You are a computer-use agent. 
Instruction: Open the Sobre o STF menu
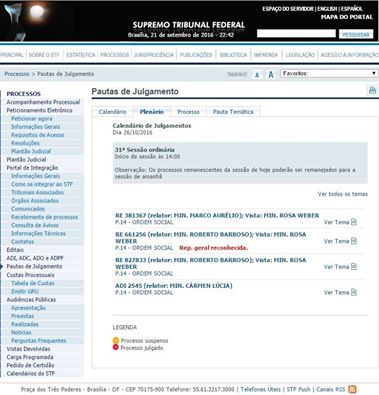(44, 55)
